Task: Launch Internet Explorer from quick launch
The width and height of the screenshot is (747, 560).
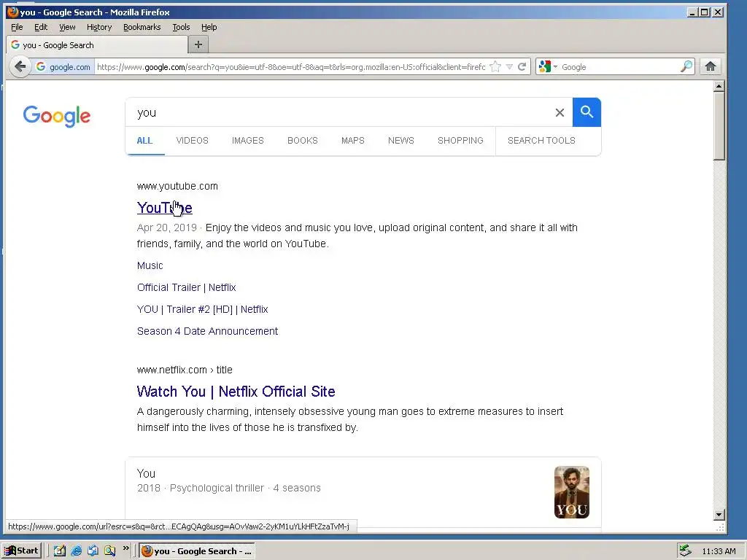Action: click(x=76, y=551)
